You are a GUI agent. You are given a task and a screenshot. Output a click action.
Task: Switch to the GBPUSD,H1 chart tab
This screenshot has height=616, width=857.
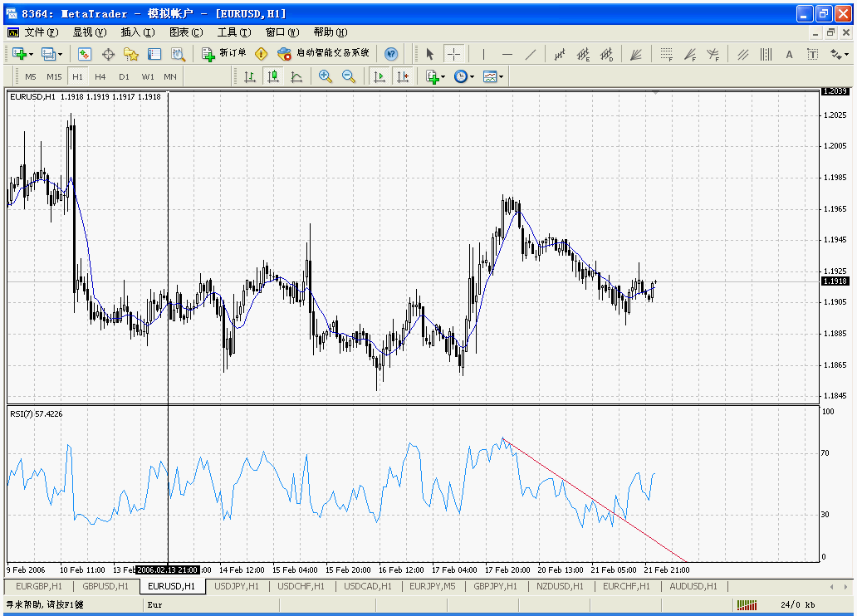tap(105, 586)
